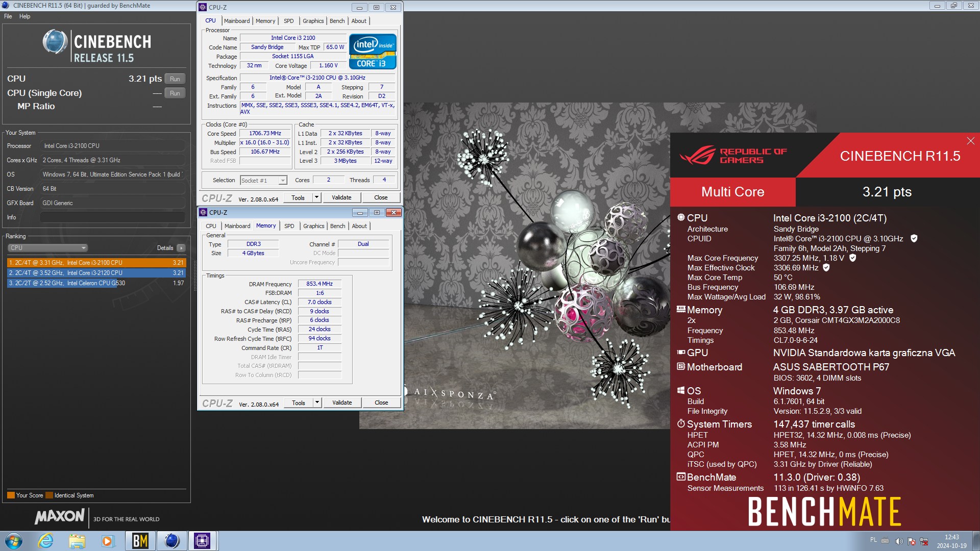Open the Ranking CPU dropdown
980x551 pixels.
pos(47,248)
